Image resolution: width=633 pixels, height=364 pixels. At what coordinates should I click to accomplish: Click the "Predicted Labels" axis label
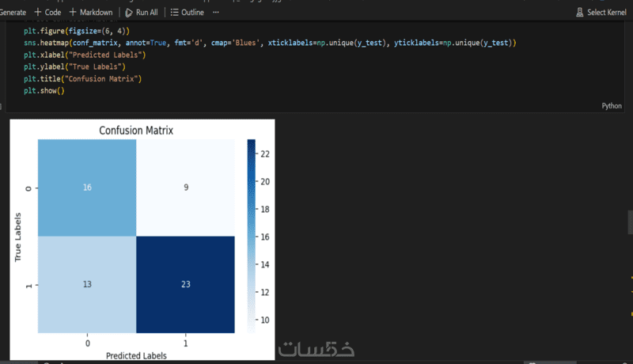(135, 355)
